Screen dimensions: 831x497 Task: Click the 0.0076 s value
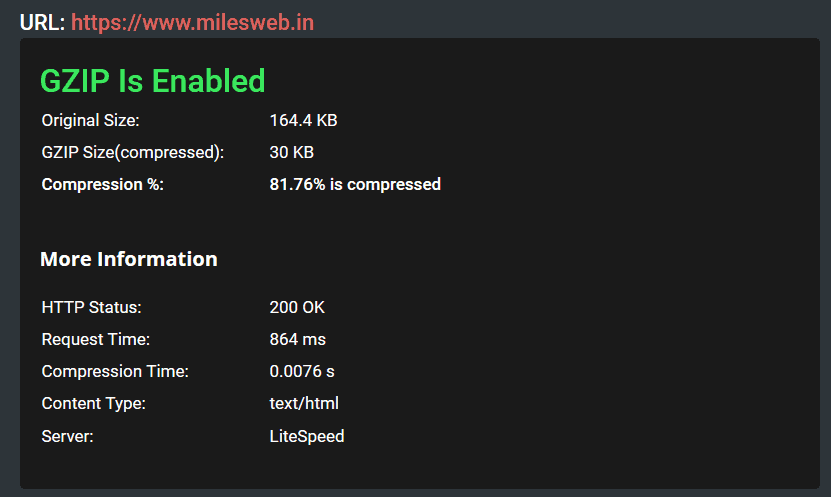(302, 372)
